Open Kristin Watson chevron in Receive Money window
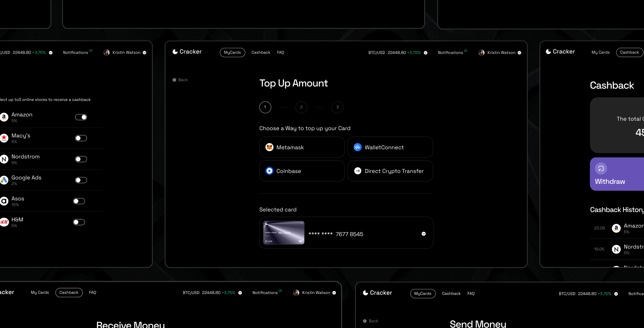 (x=334, y=293)
